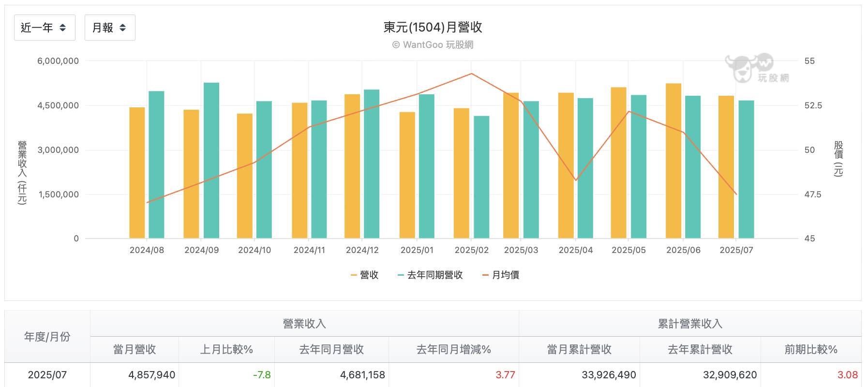Click the 2025/07 table row cell
The image size is (868, 387).
coord(47,375)
